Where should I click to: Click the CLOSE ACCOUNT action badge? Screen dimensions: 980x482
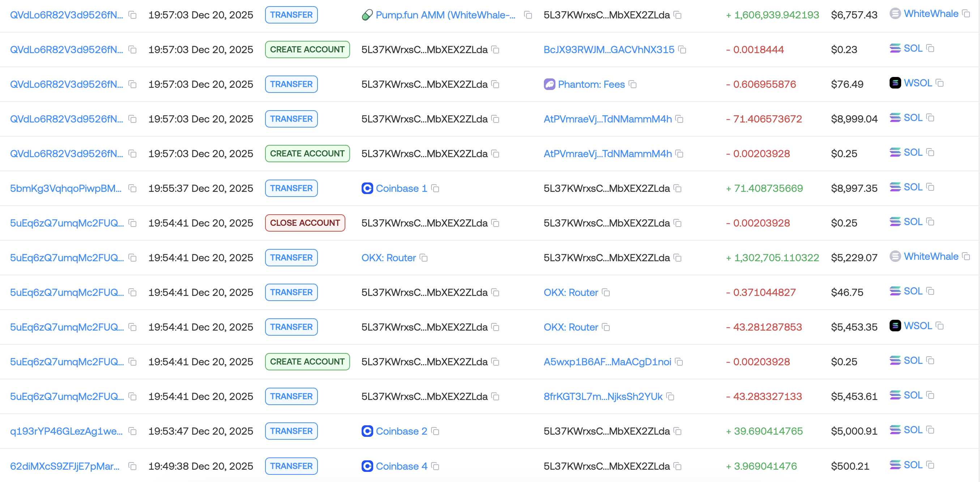tap(305, 223)
